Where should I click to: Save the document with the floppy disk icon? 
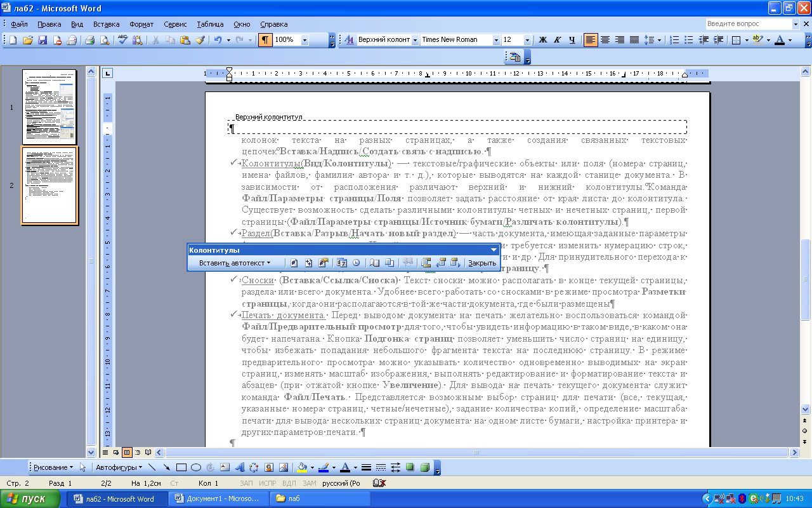click(43, 40)
